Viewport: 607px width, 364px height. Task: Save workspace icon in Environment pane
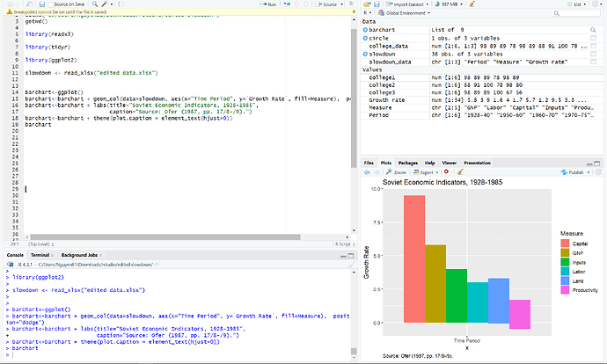pyautogui.click(x=377, y=4)
